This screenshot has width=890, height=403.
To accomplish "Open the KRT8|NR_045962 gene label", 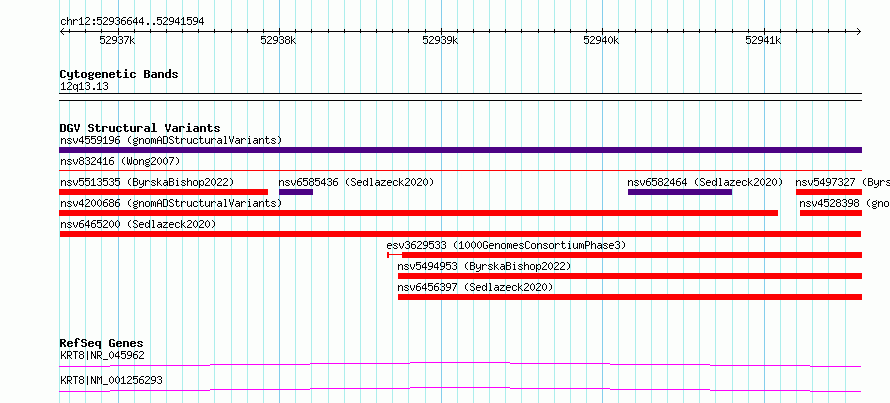I will pyautogui.click(x=102, y=356).
